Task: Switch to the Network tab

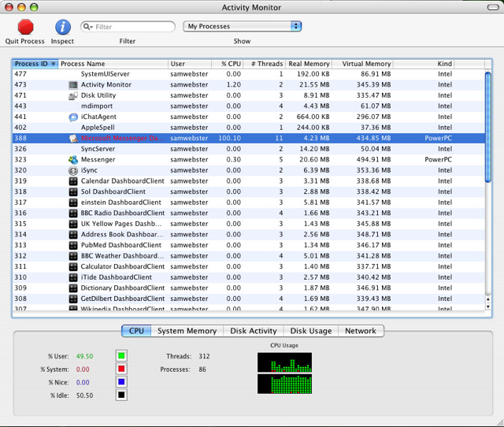Action: point(361,331)
